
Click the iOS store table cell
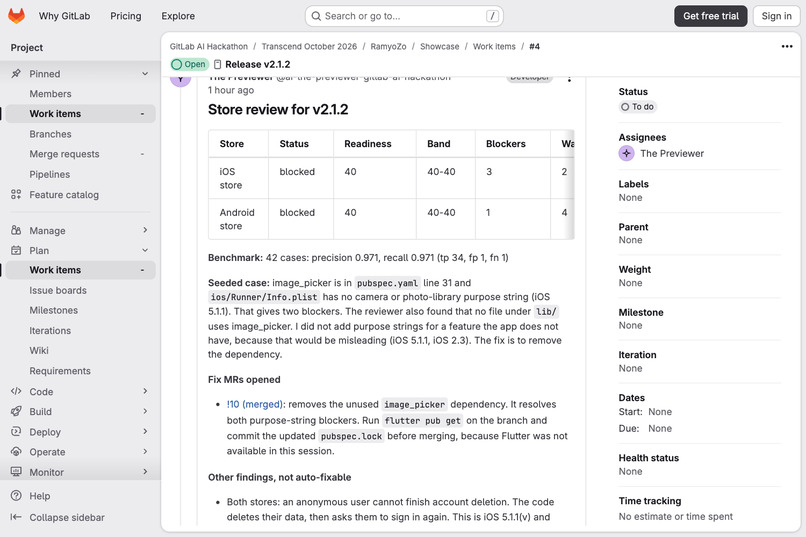pyautogui.click(x=238, y=178)
